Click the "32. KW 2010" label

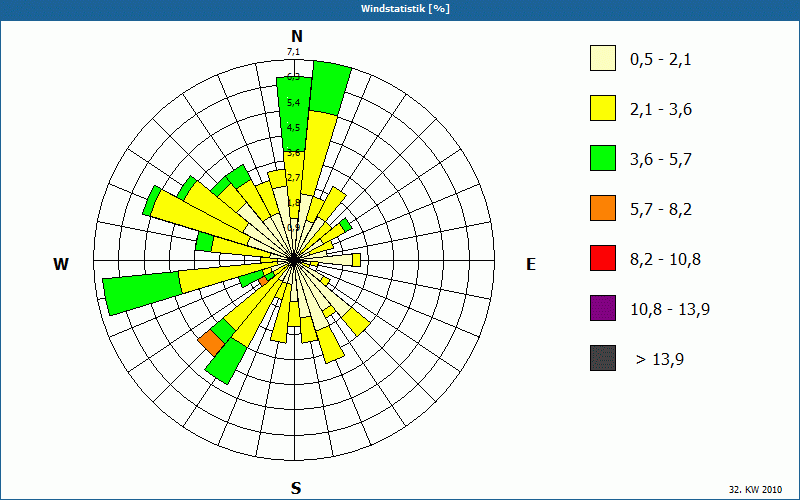click(755, 489)
